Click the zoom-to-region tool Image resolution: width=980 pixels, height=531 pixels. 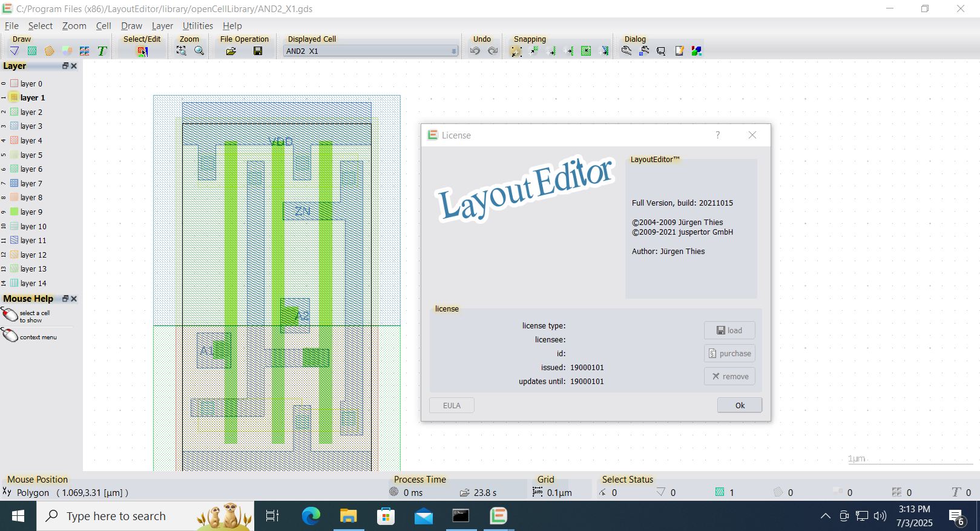pyautogui.click(x=181, y=51)
